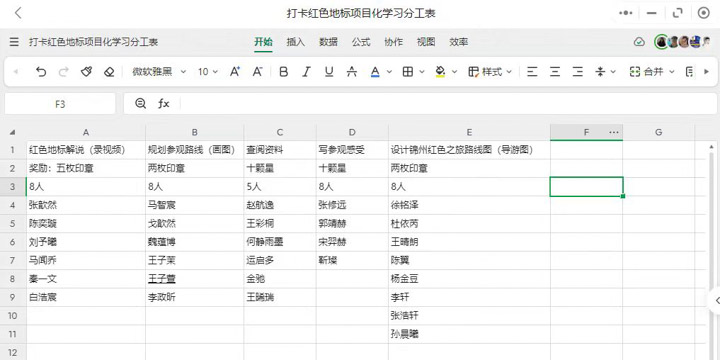Toggle bold formatting
The image size is (720, 360).
click(284, 72)
